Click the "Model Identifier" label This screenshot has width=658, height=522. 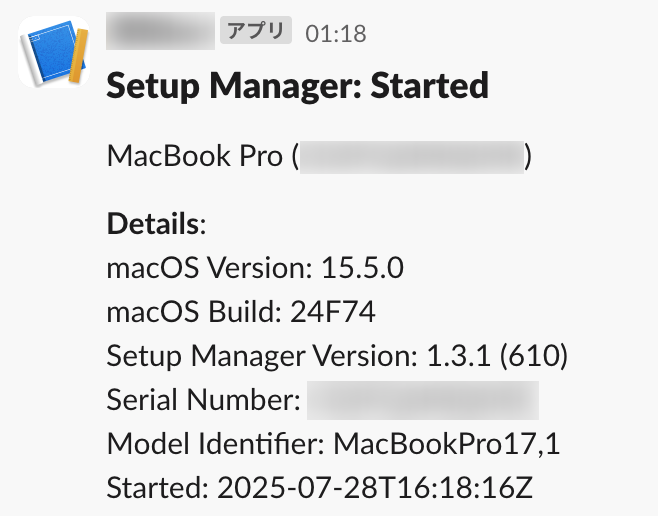point(216,444)
